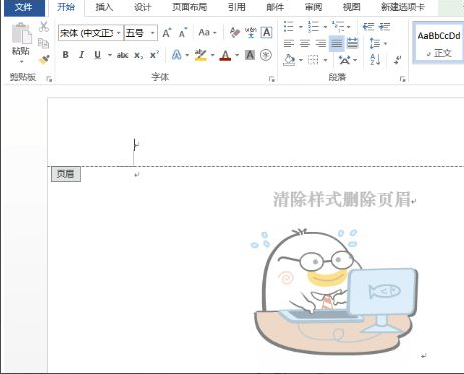Apply bullet list icon
The image size is (464, 374).
click(289, 26)
